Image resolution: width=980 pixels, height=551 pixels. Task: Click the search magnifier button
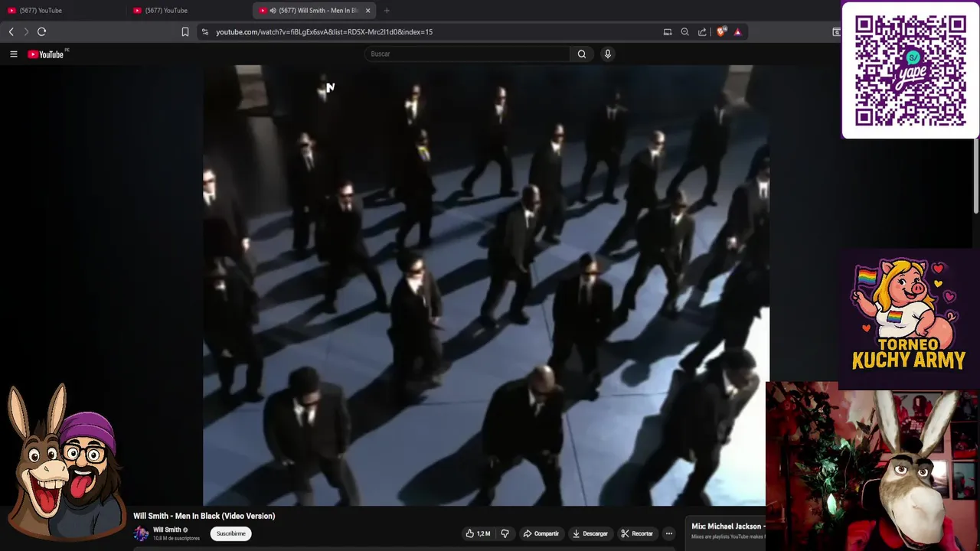[582, 54]
